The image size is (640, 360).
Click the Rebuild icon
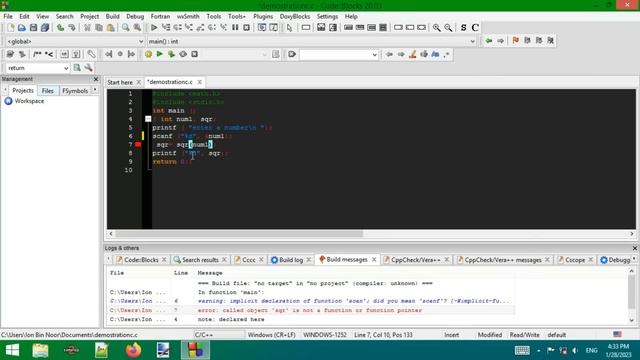[183, 54]
